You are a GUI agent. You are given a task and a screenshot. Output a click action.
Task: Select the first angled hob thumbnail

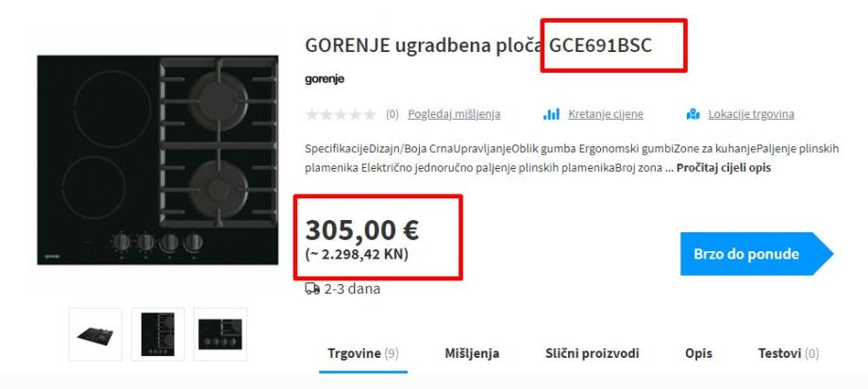[95, 334]
